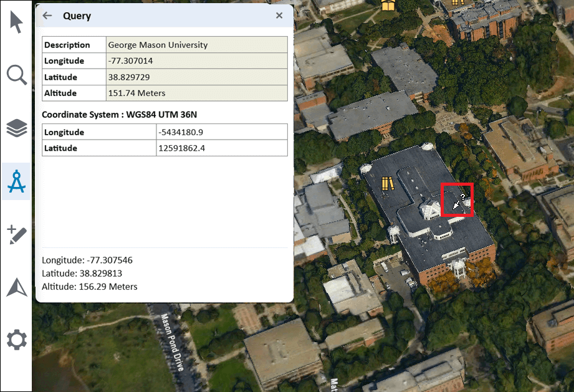The image size is (574, 392).
Task: Click the book marker on the large rooftop
Action: [x=387, y=184]
